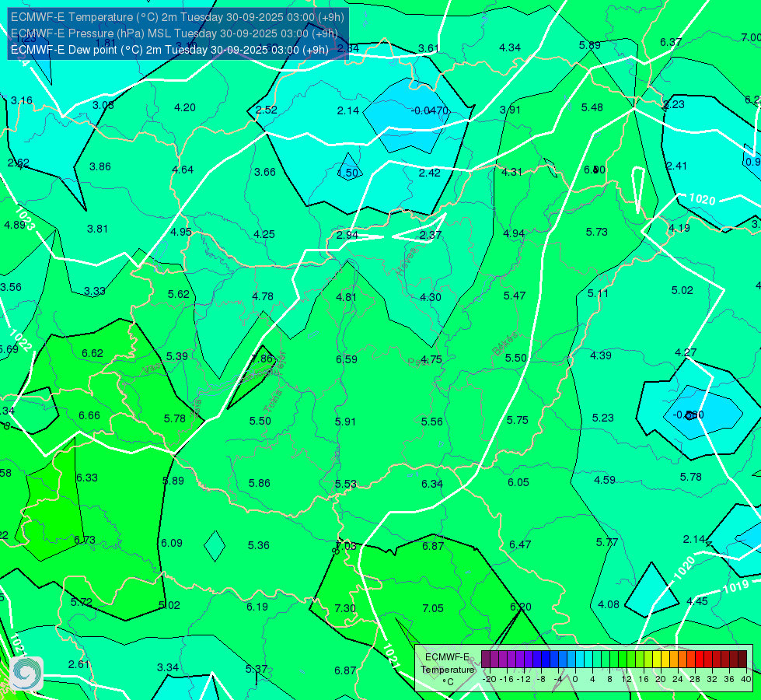Screen dimensions: 761x700
Task: Select the Dew point 2m layer title
Action: 169,50
